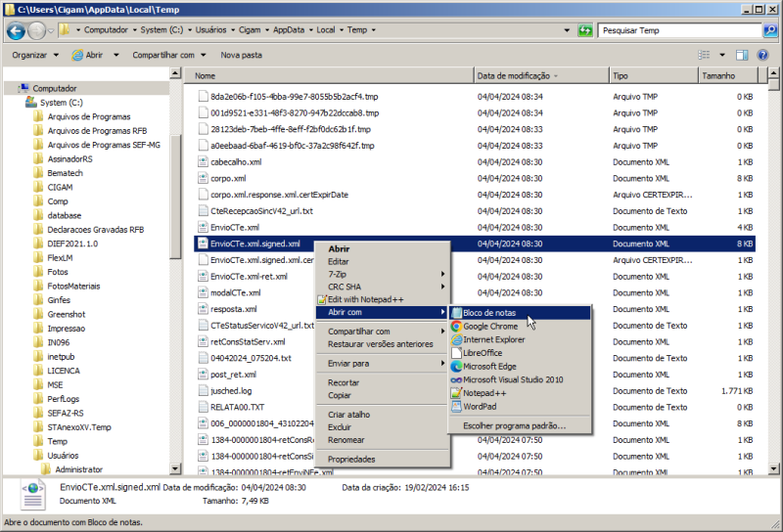This screenshot has height=532, width=783.
Task: Open the address bar history dropdown
Action: [567, 30]
